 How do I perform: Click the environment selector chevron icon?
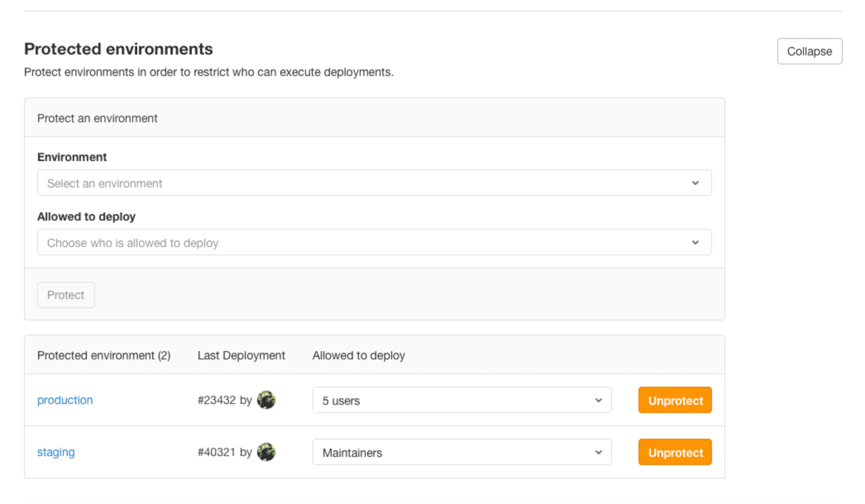click(696, 183)
